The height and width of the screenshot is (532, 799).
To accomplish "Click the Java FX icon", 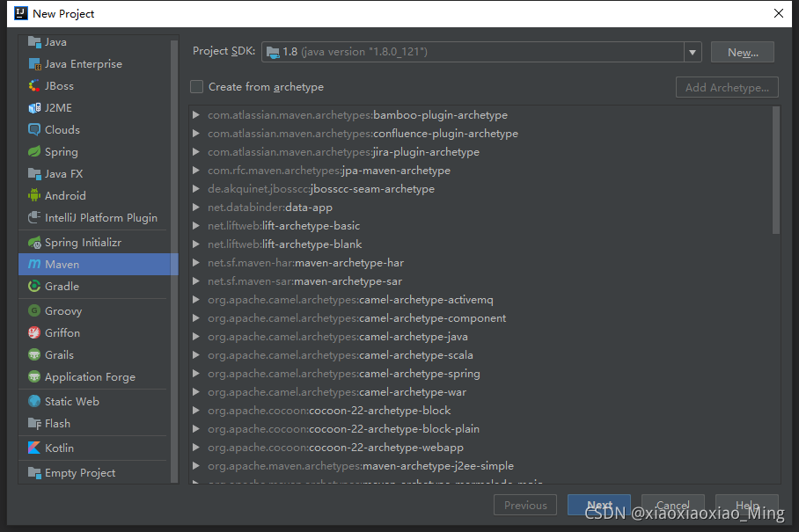I will (34, 174).
